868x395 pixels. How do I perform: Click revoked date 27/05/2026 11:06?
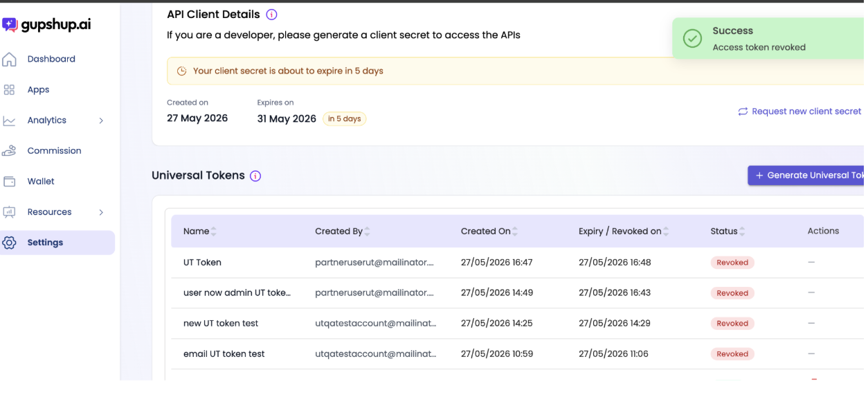(613, 353)
